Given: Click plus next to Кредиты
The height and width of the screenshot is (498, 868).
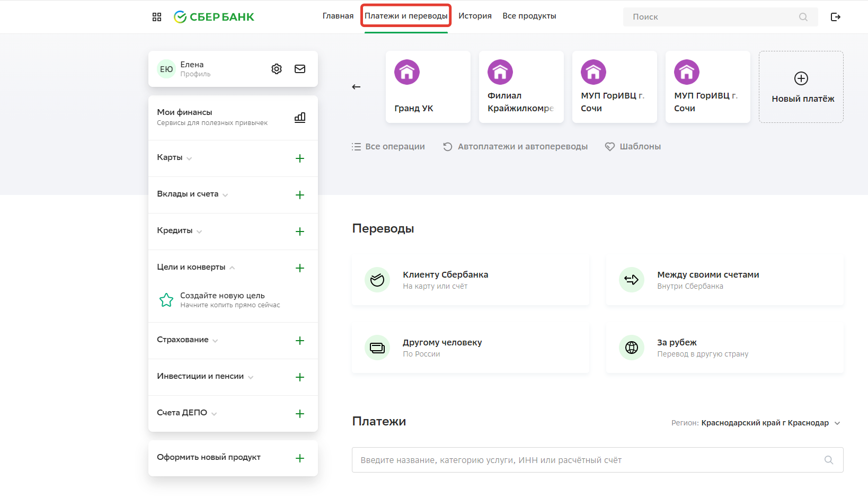Looking at the screenshot, I should click(x=300, y=232).
